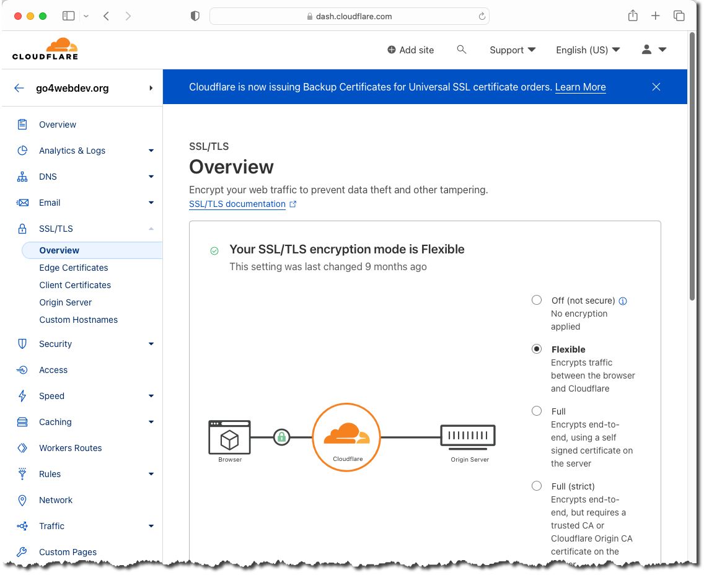The height and width of the screenshot is (588, 704).
Task: Select the Flexible encryption radio button
Action: (x=537, y=349)
